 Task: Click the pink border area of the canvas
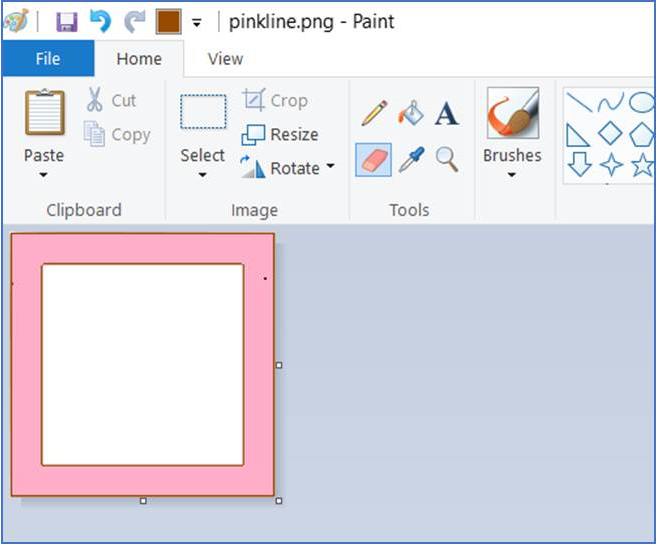pyautogui.click(x=142, y=481)
